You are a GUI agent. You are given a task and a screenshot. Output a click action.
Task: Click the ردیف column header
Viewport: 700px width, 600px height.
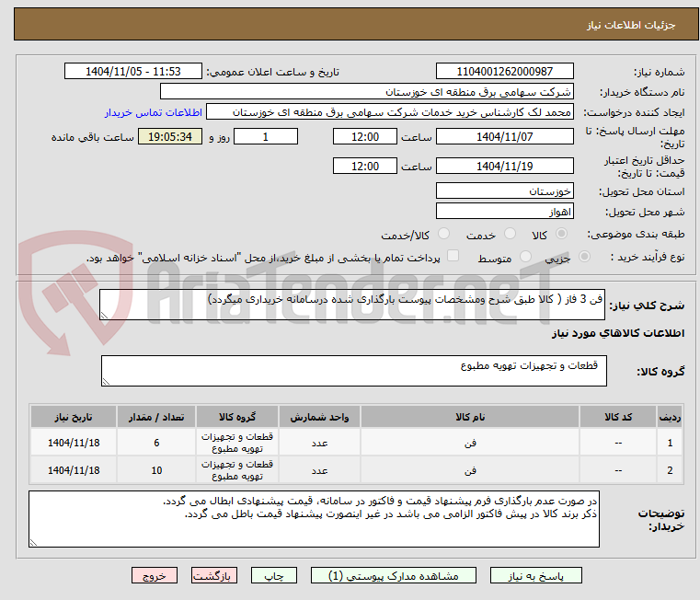[670, 417]
